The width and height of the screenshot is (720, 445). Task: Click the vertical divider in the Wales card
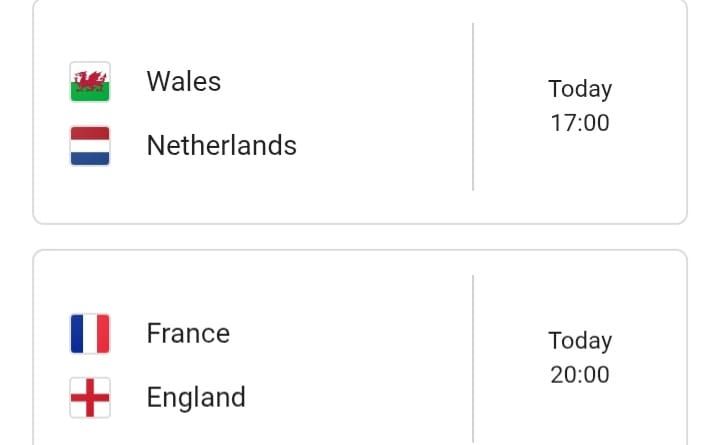(x=473, y=107)
